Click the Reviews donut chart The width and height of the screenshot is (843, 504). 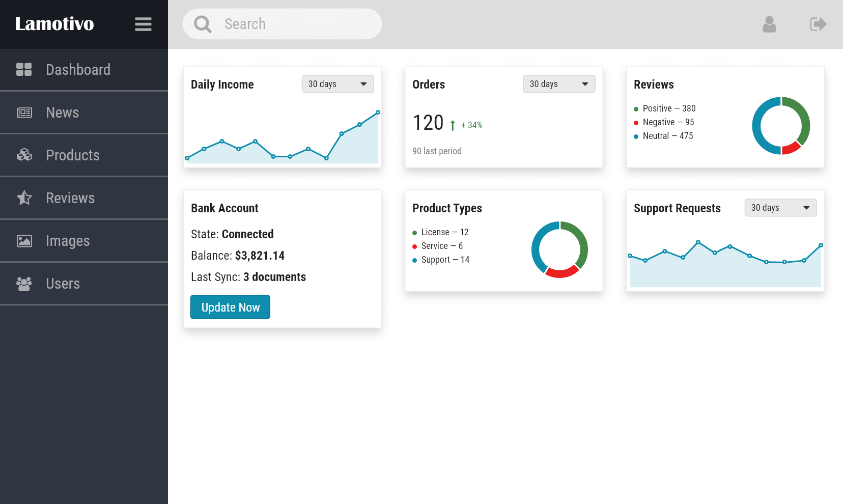point(781,126)
